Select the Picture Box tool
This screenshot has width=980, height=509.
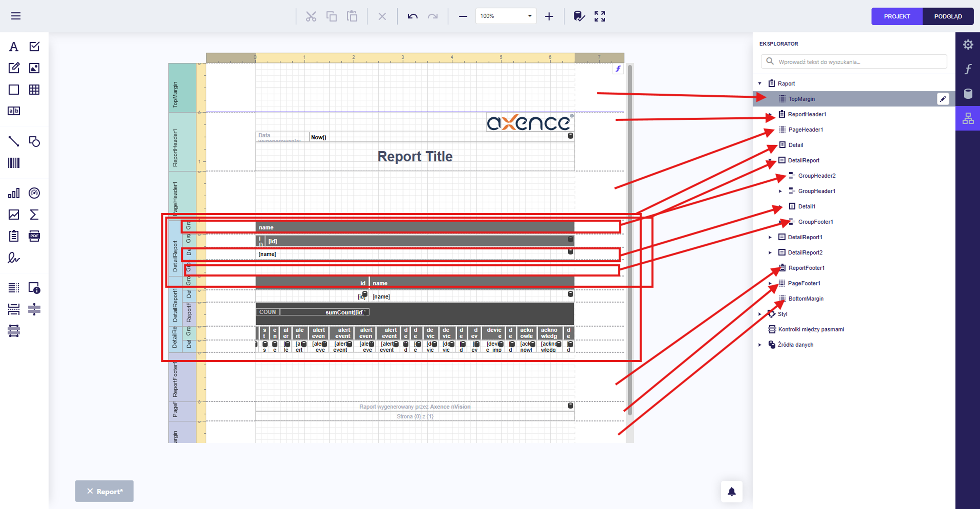point(34,68)
